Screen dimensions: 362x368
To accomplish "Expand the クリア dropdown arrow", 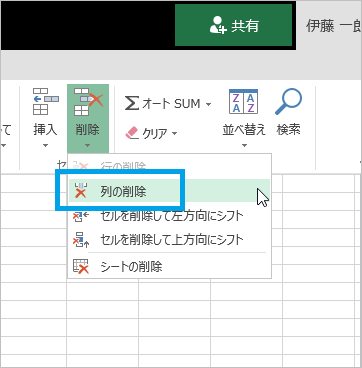I will click(174, 134).
